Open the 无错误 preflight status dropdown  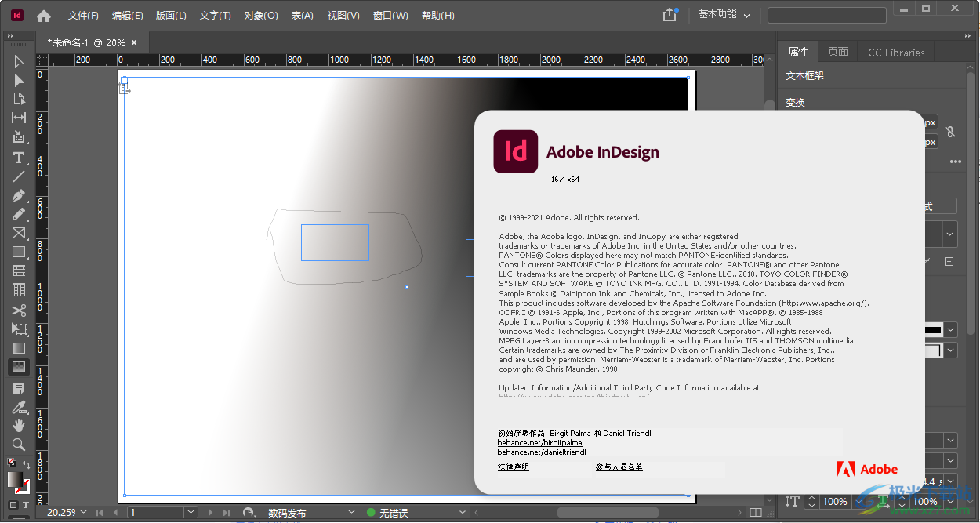[x=463, y=513]
